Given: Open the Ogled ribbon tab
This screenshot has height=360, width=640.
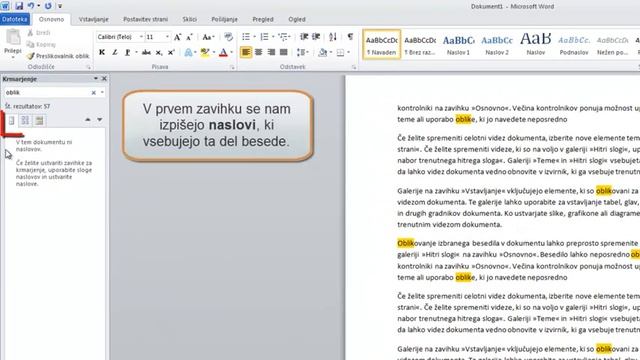Looking at the screenshot, I should point(297,19).
